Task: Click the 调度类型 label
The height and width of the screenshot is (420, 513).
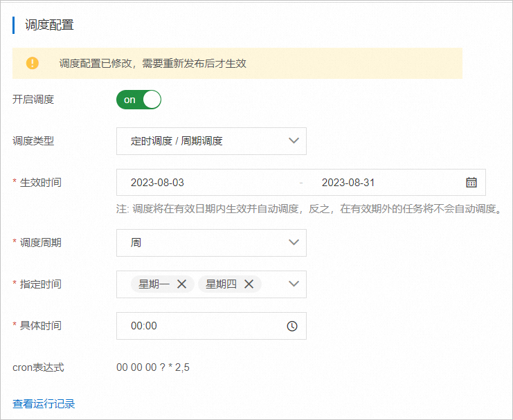Action: pyautogui.click(x=33, y=141)
